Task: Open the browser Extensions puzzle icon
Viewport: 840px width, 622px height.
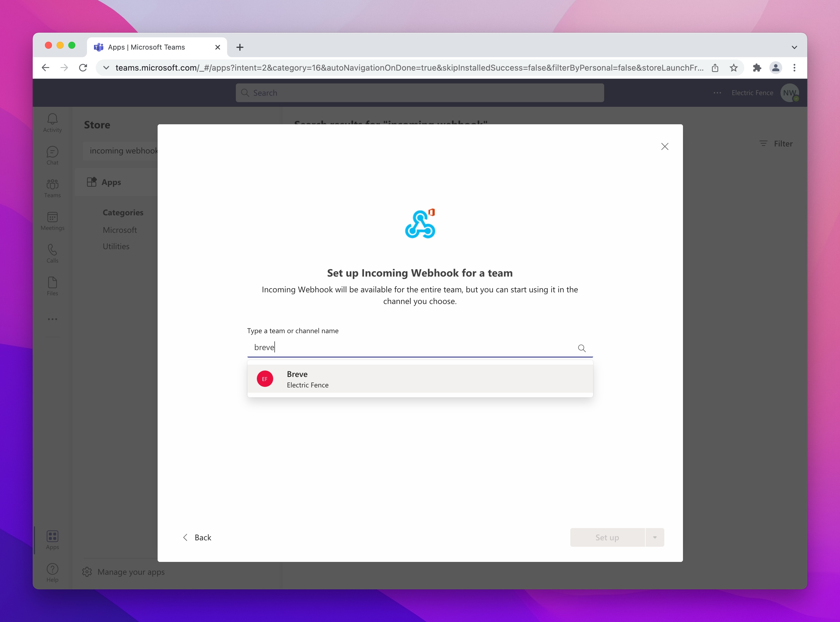Action: coord(757,68)
